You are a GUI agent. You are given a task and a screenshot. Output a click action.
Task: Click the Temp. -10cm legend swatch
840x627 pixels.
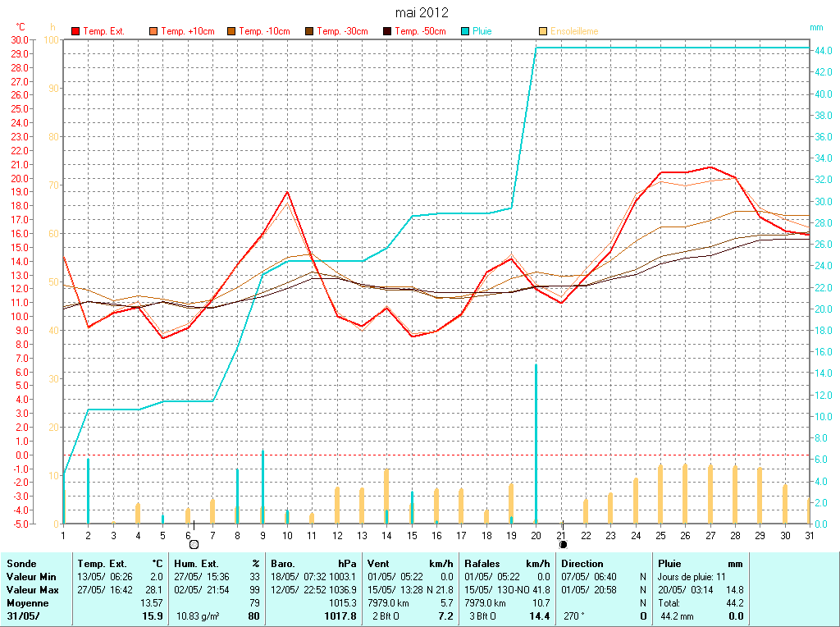(231, 31)
